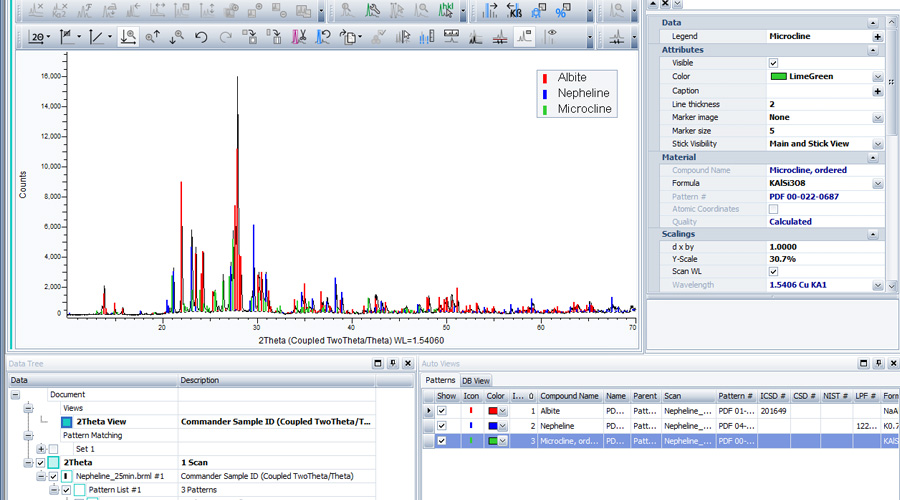Switch to the DB View tab
Viewport: 900px width, 500px height.
pyautogui.click(x=475, y=381)
